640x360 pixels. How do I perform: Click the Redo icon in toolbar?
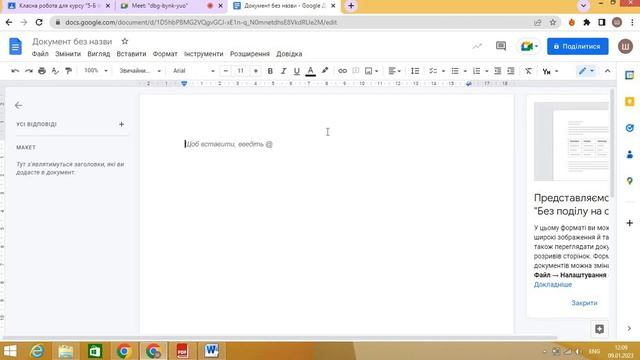(29, 71)
